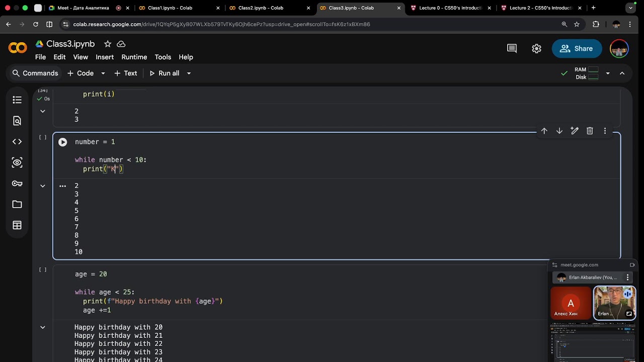Delete the current cell with trash icon
The height and width of the screenshot is (362, 644).
coord(590,131)
